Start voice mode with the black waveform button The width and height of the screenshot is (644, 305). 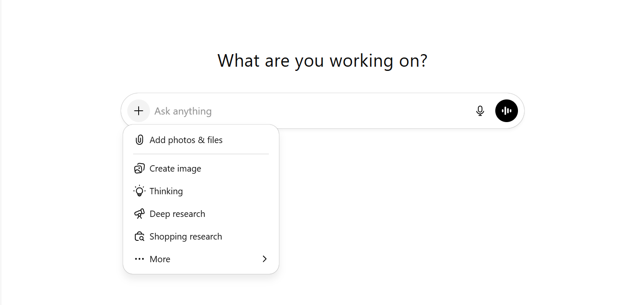pyautogui.click(x=506, y=111)
